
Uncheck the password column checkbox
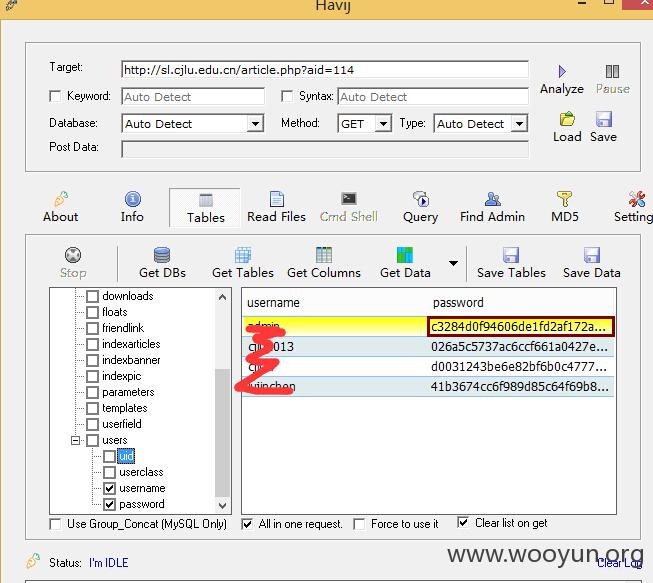click(110, 504)
